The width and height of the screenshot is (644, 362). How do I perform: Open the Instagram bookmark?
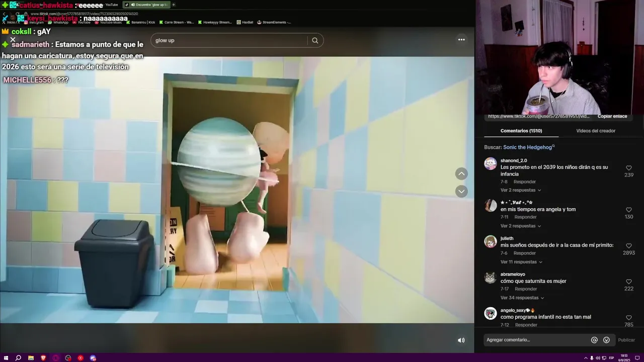(x=34, y=22)
